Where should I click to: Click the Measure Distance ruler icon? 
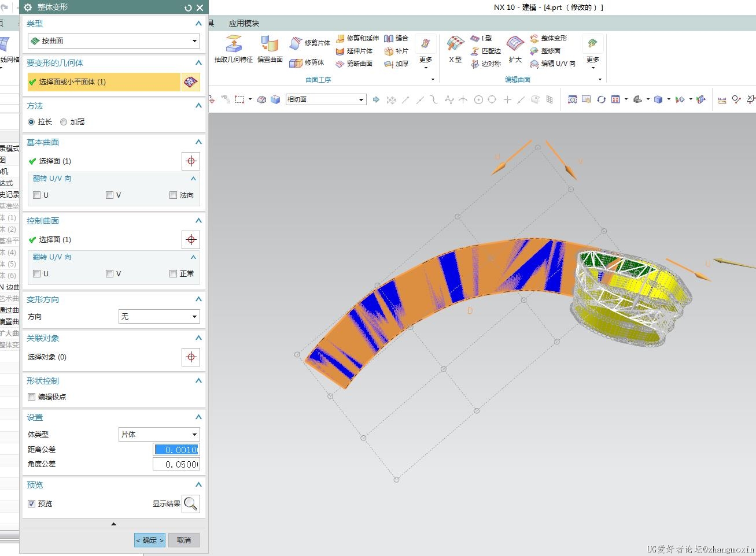(x=722, y=99)
